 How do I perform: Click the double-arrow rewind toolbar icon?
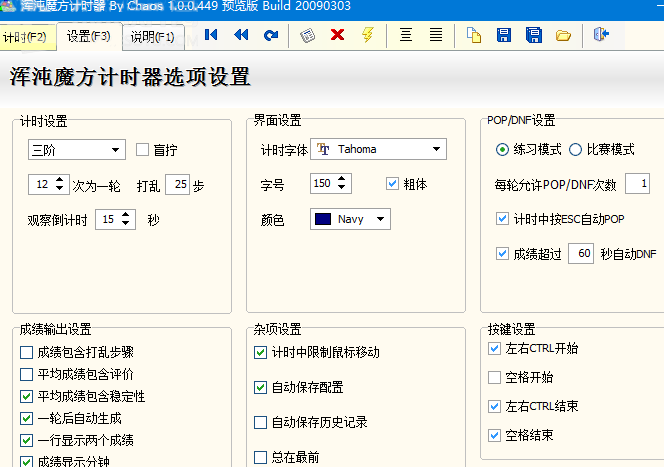[241, 36]
